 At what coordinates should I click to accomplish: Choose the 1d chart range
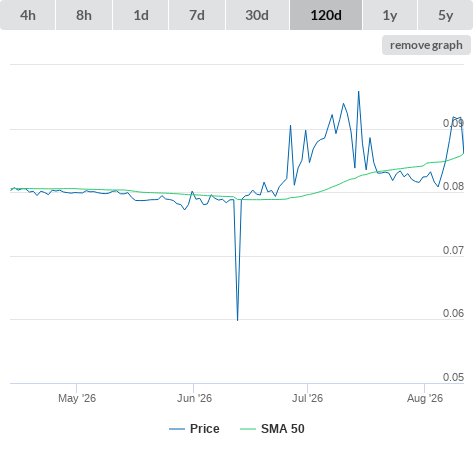pos(141,15)
